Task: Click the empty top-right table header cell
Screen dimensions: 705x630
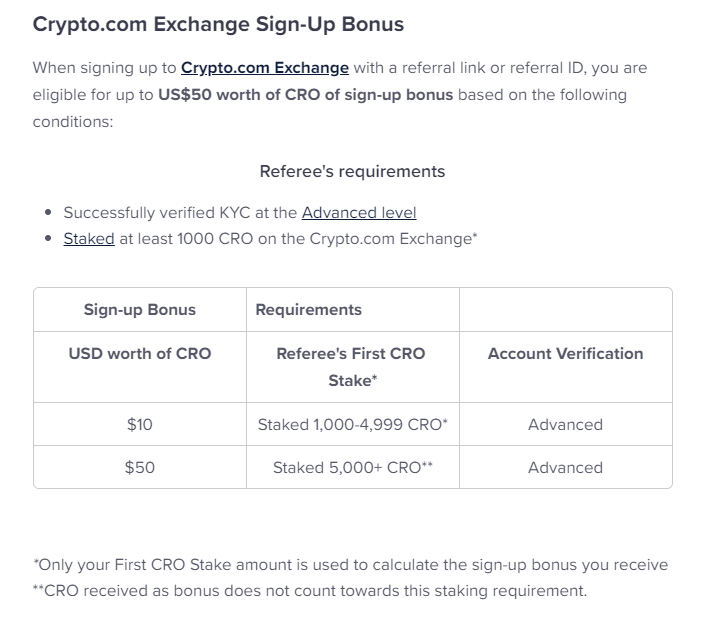Action: (x=565, y=310)
